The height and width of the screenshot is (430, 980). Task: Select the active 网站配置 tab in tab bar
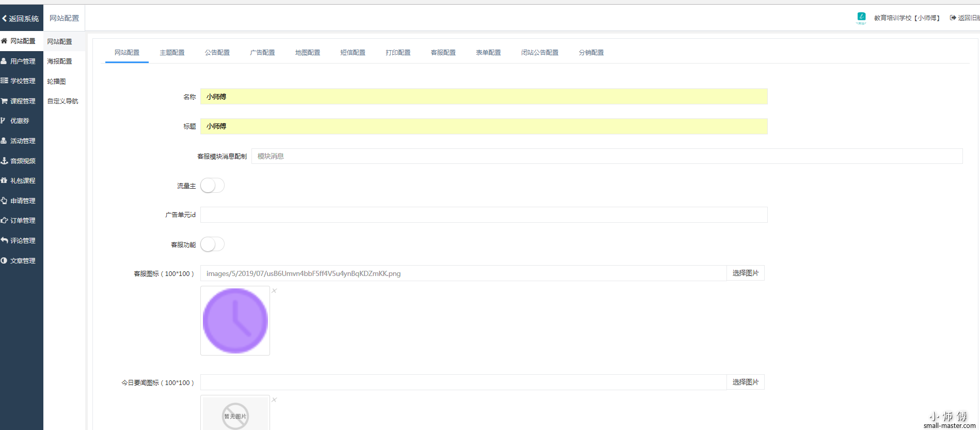[127, 53]
